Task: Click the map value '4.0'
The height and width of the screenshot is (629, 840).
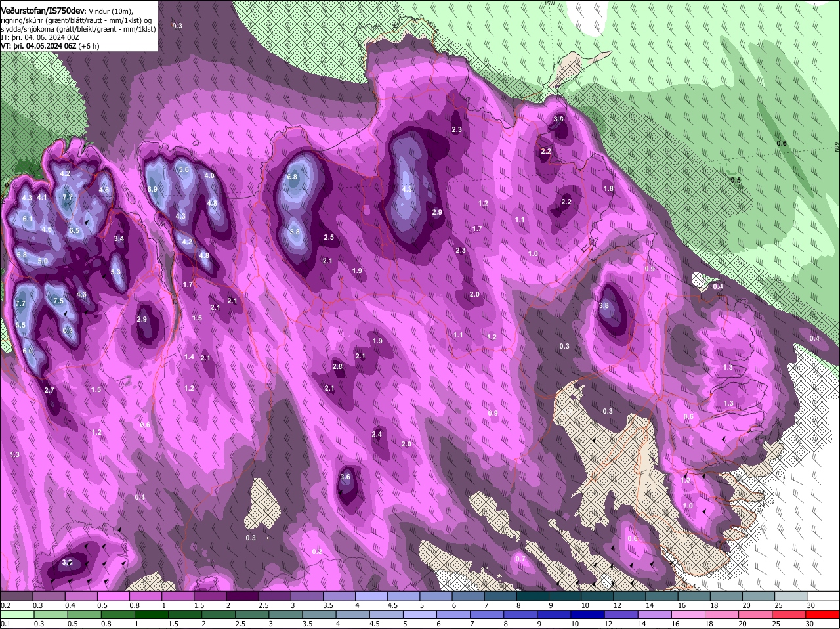Action: (209, 176)
